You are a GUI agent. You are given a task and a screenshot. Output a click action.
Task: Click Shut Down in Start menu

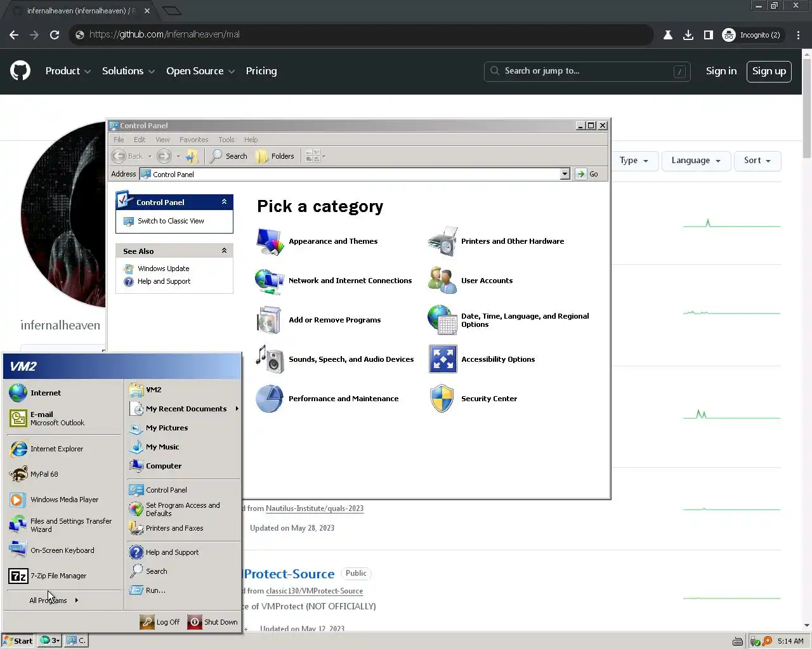[x=213, y=622]
